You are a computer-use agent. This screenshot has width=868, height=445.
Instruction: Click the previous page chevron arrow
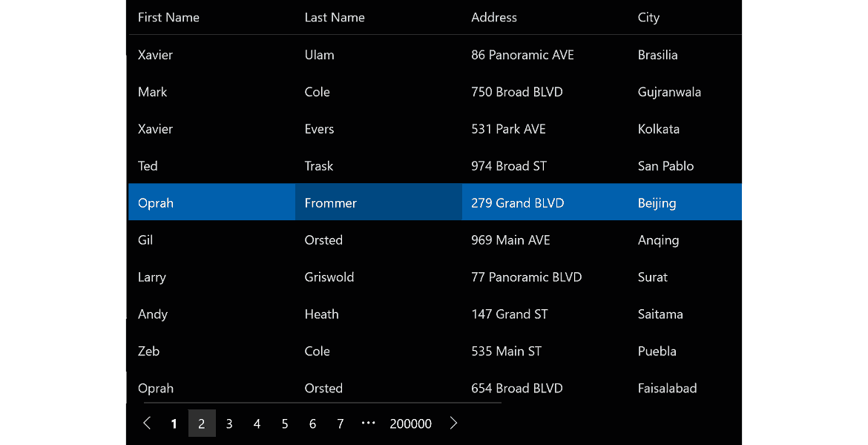pos(146,423)
